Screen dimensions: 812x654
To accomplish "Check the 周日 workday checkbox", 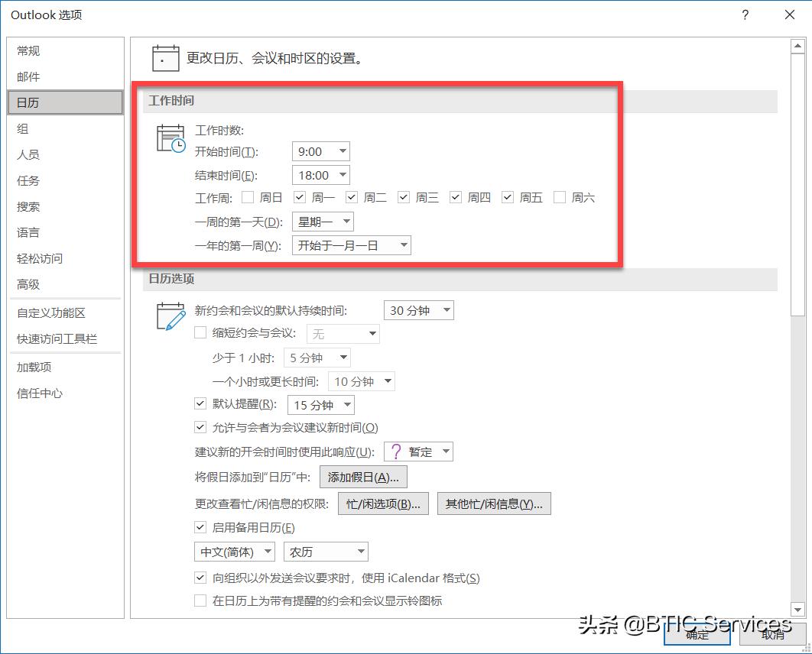I will click(248, 196).
